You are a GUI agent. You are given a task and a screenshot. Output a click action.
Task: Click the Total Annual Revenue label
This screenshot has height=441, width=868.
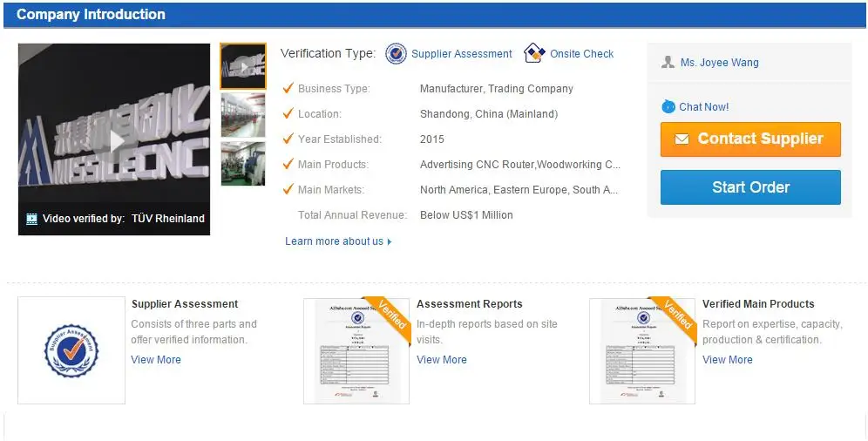352,214
